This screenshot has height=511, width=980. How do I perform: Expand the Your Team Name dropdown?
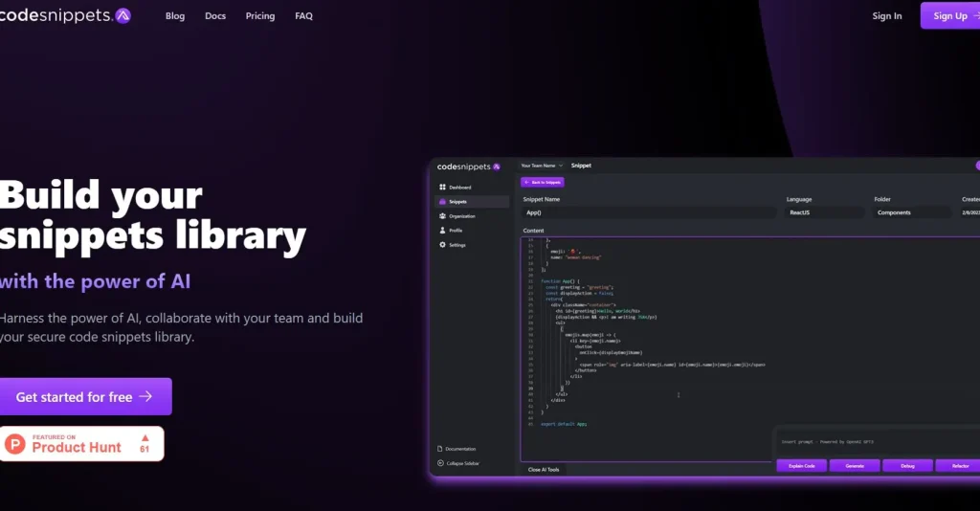coord(542,166)
